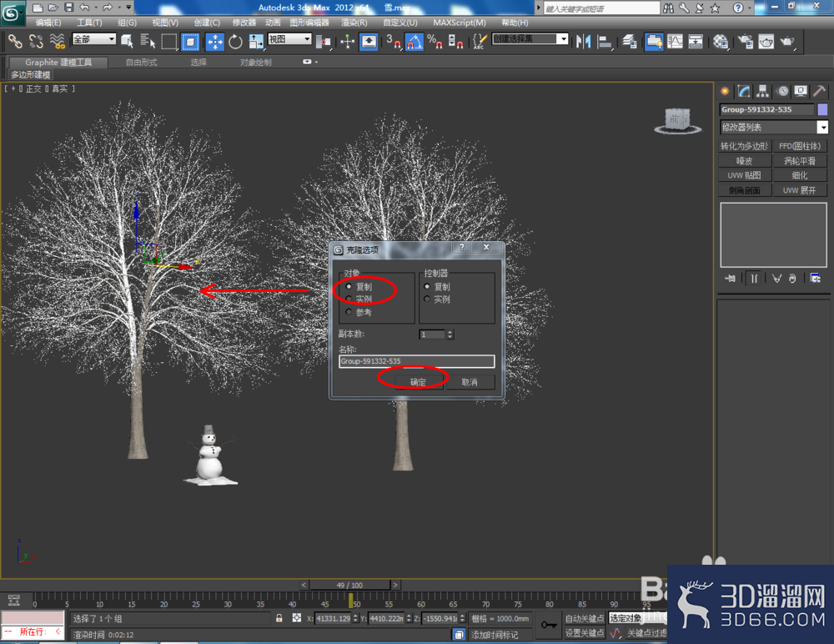Open Hierarchy panel tab icon
The width and height of the screenshot is (834, 644).
point(762,91)
